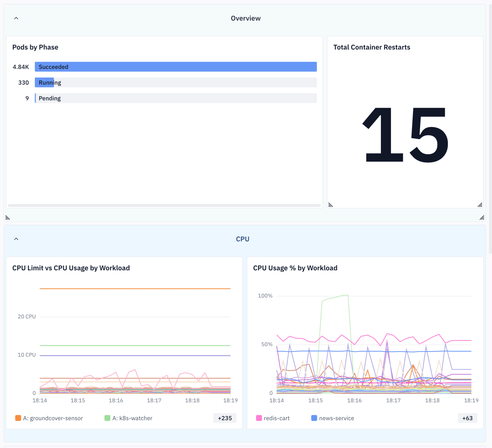The image size is (492, 448).
Task: Click the Overview section's bottom-left resize handle
Action: 8,218
